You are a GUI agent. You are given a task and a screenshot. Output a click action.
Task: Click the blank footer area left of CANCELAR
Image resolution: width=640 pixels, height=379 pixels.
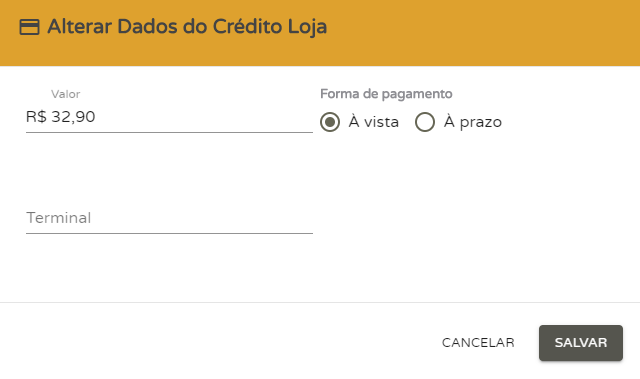pos(216,343)
